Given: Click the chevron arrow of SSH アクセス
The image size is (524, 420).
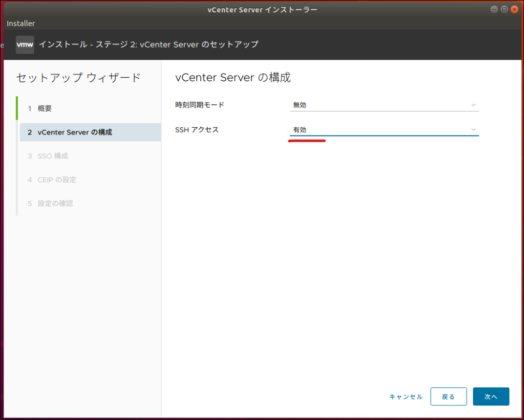Looking at the screenshot, I should point(473,129).
